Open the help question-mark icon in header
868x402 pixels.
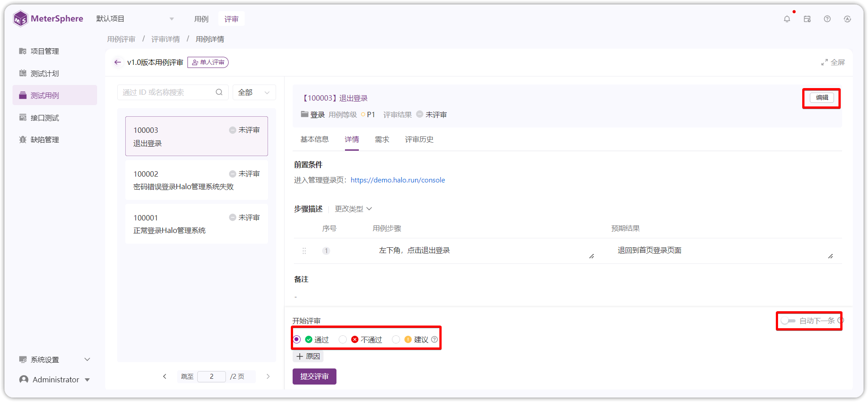pos(827,19)
